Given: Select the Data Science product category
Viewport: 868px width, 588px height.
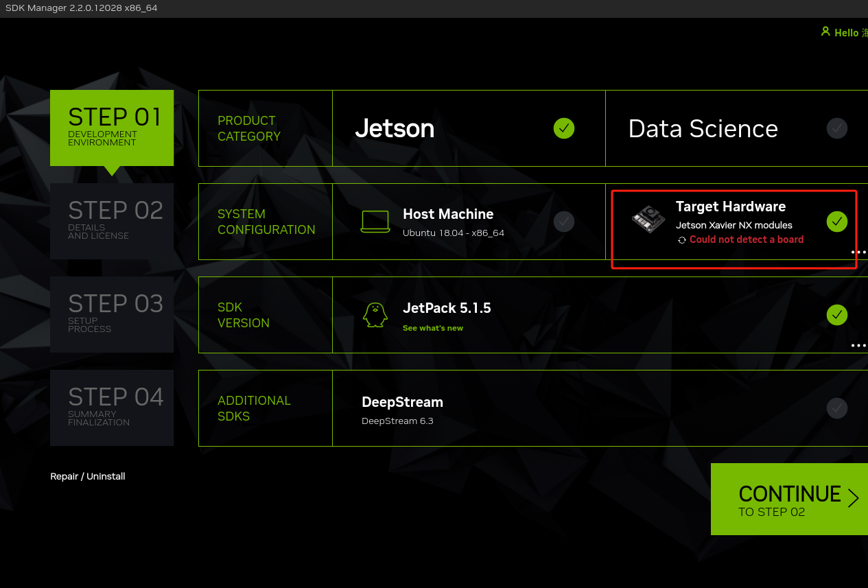Looking at the screenshot, I should coord(737,128).
